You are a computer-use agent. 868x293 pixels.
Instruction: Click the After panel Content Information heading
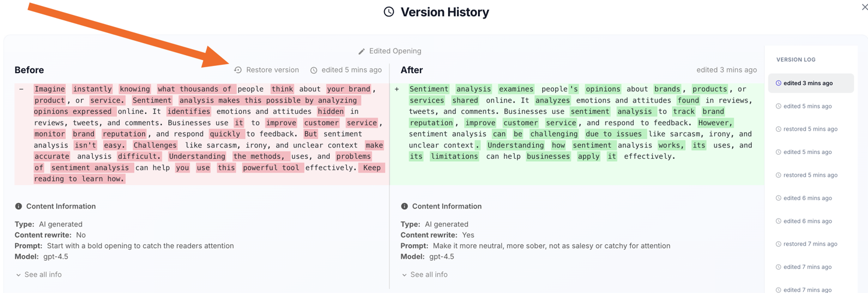446,206
